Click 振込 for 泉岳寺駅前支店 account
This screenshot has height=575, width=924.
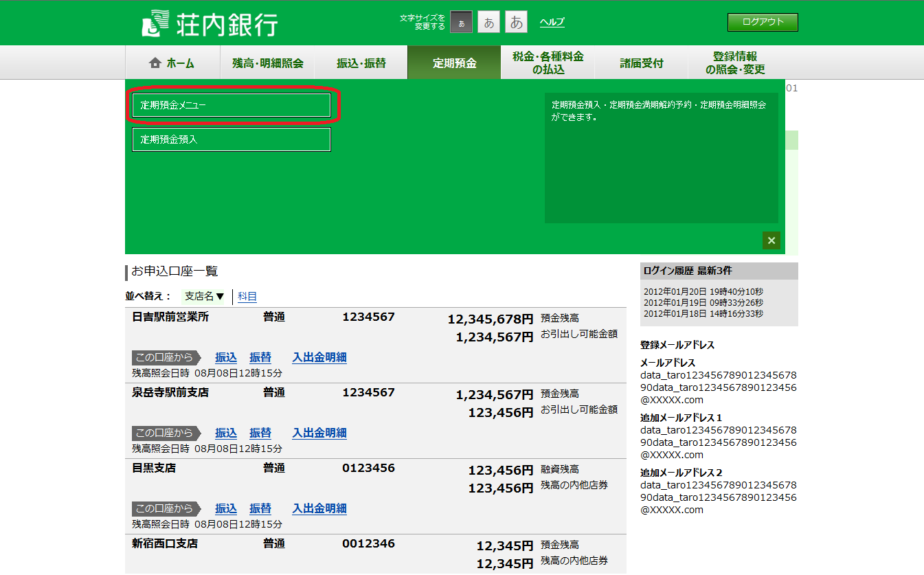click(226, 433)
